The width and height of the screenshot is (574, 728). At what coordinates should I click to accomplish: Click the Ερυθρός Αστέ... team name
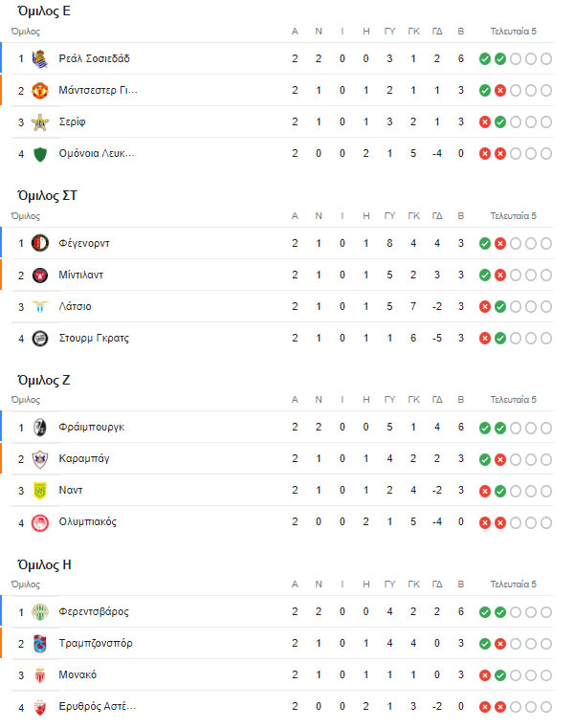tap(97, 706)
